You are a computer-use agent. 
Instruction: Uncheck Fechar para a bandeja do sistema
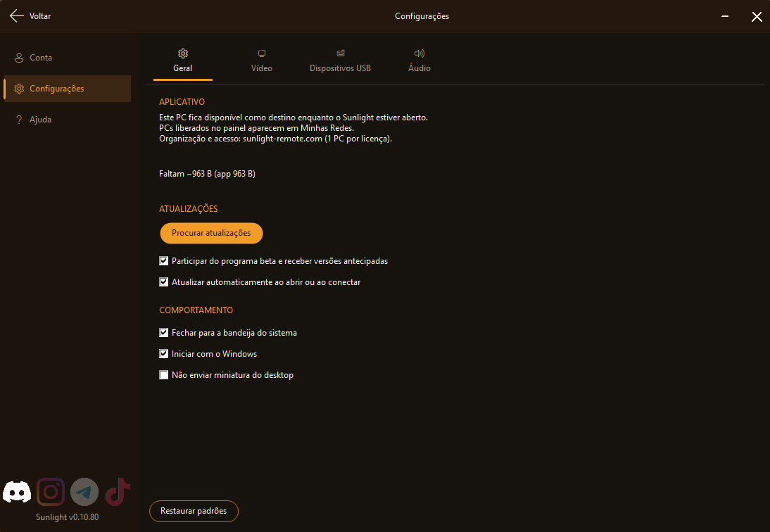[163, 332]
